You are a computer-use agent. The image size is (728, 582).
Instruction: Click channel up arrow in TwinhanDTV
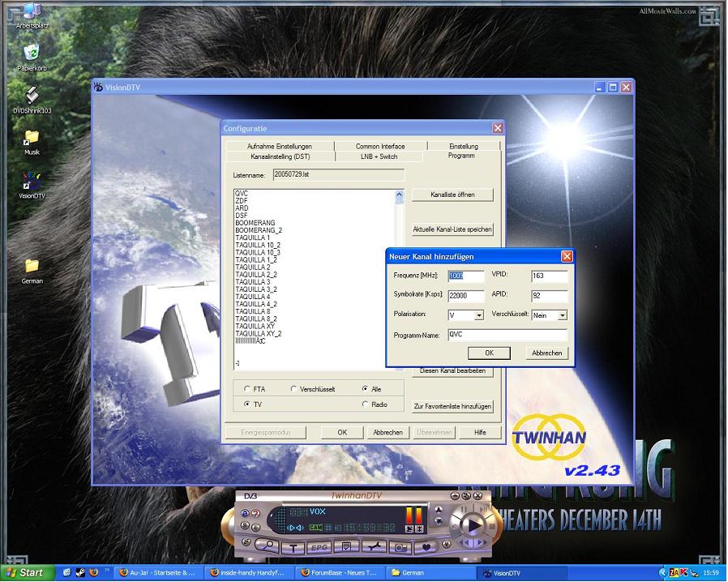pyautogui.click(x=439, y=509)
